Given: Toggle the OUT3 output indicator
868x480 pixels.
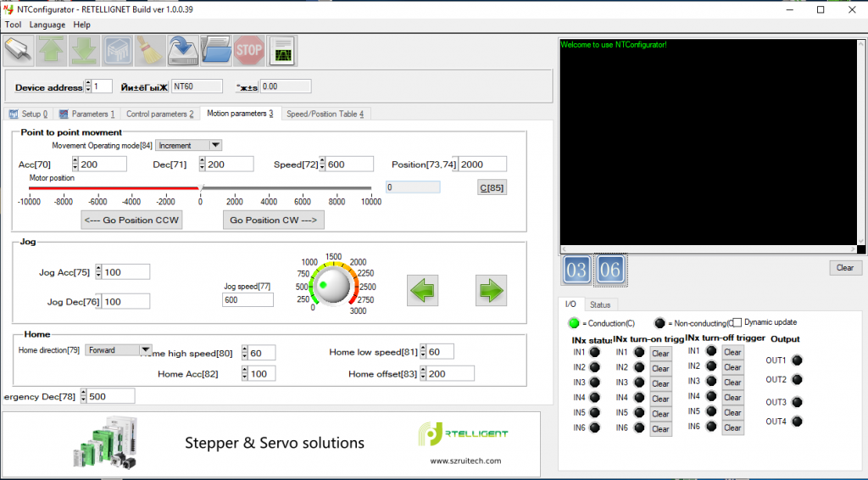Looking at the screenshot, I should pos(797,402).
